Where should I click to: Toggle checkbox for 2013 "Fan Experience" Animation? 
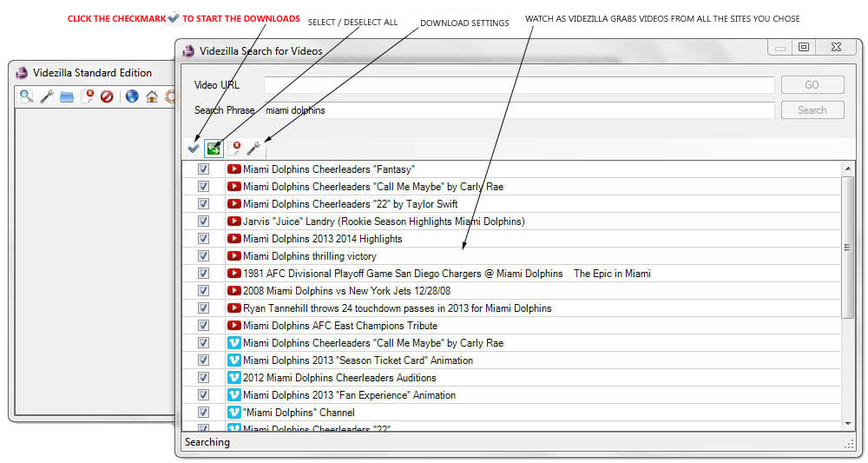pyautogui.click(x=204, y=395)
